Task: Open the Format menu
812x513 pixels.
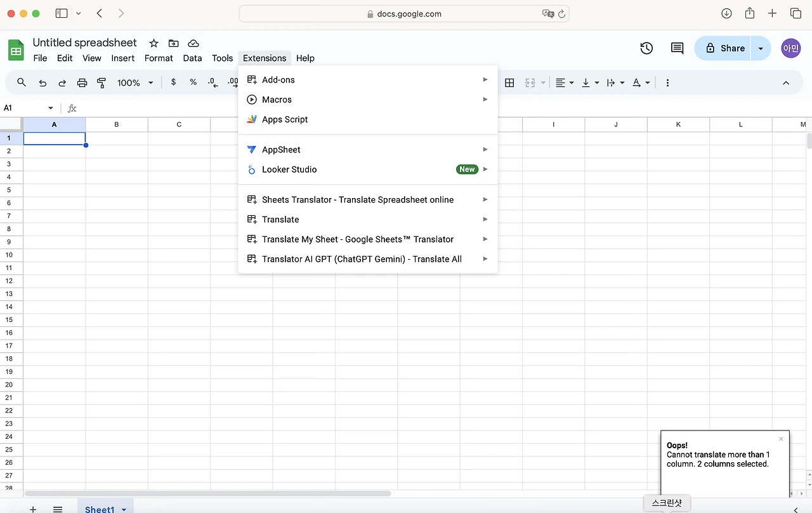Action: click(x=159, y=58)
